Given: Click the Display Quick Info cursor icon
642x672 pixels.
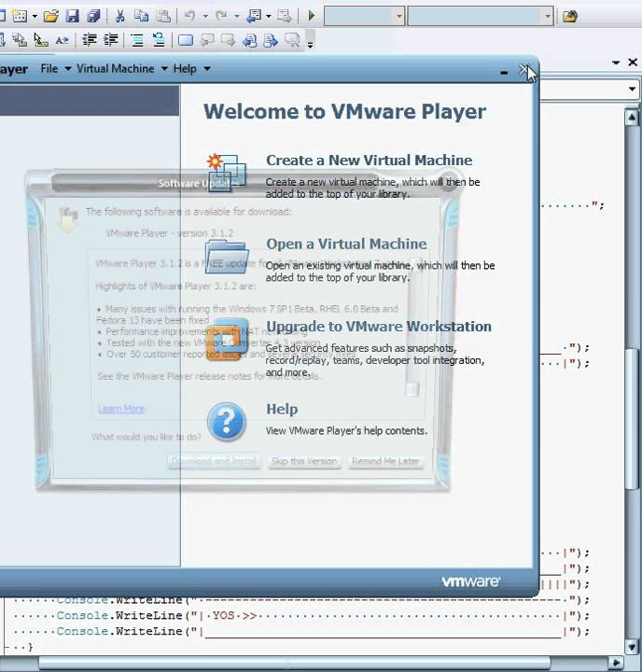Looking at the screenshot, I should (41, 40).
